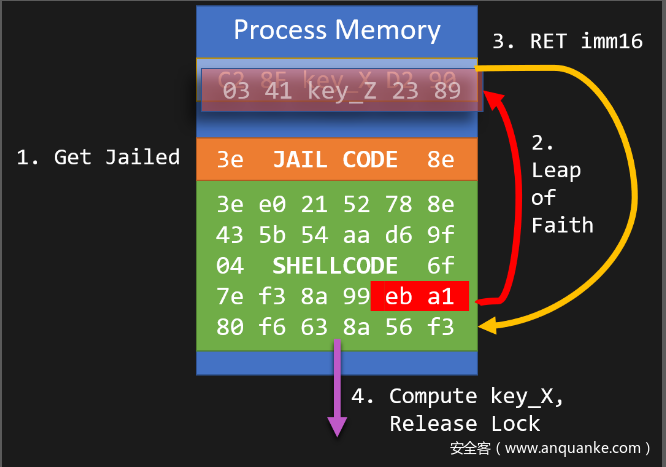Click the SHELLCODE text in green block
666x467 pixels.
coord(335,266)
